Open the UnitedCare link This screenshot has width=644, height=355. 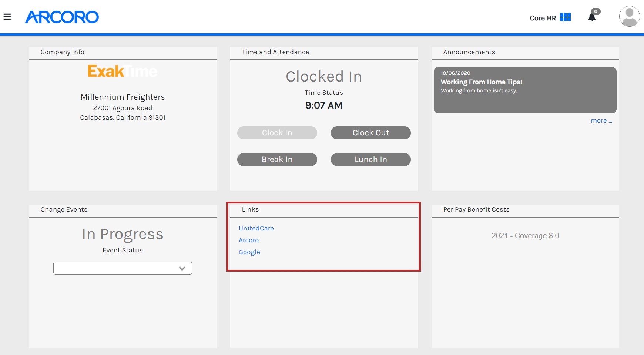click(x=256, y=228)
